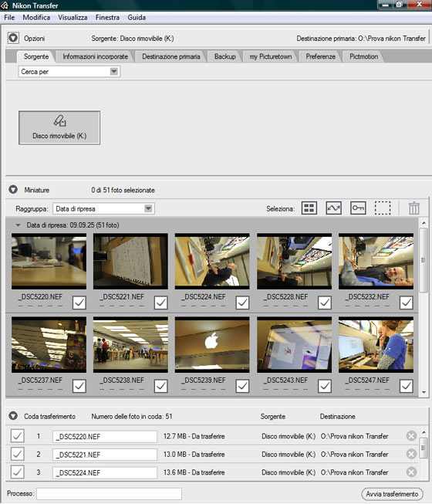Click the Avvia trasferimento button
432x504 pixels.
[392, 494]
